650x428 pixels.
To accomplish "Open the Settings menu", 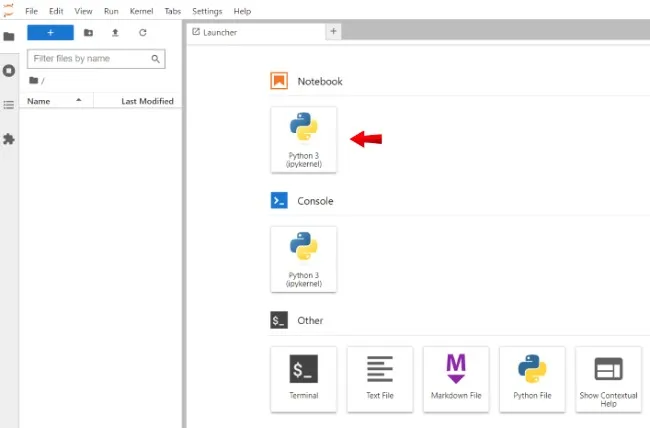I will click(207, 11).
